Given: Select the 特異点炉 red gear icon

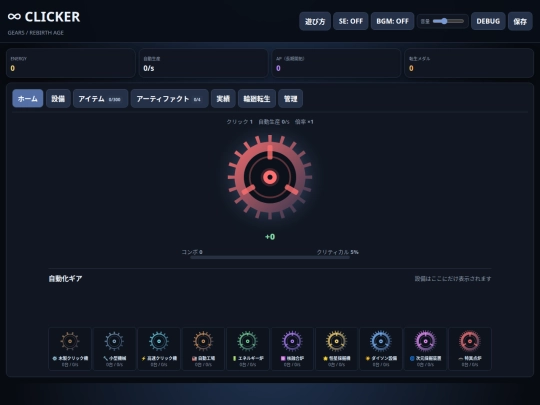Looking at the screenshot, I should (x=470, y=341).
